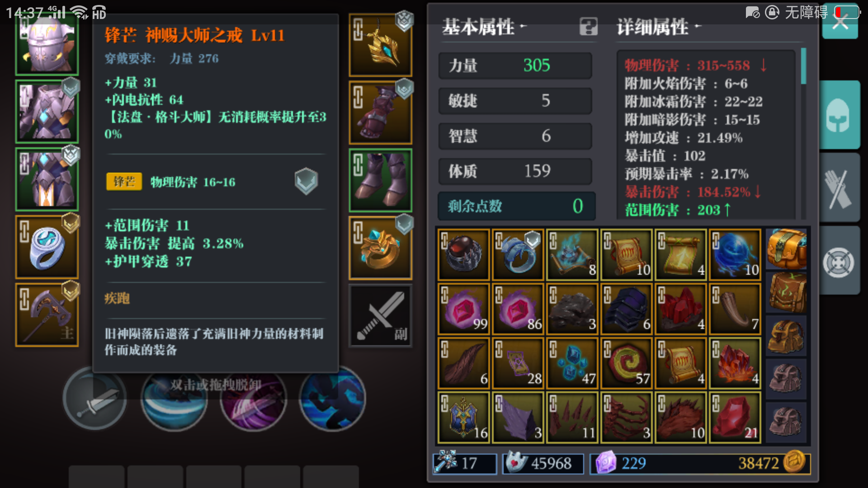Select the green rune backpack bag

787,292
